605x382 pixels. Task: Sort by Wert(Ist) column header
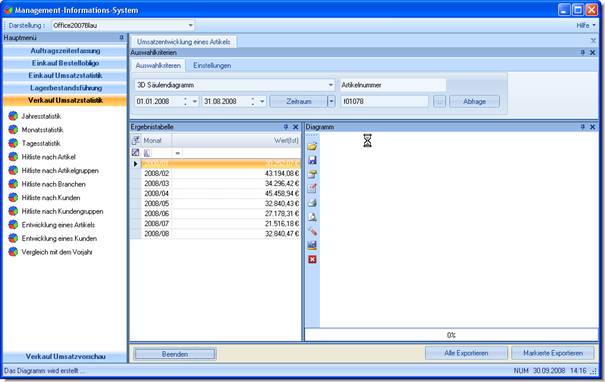236,140
